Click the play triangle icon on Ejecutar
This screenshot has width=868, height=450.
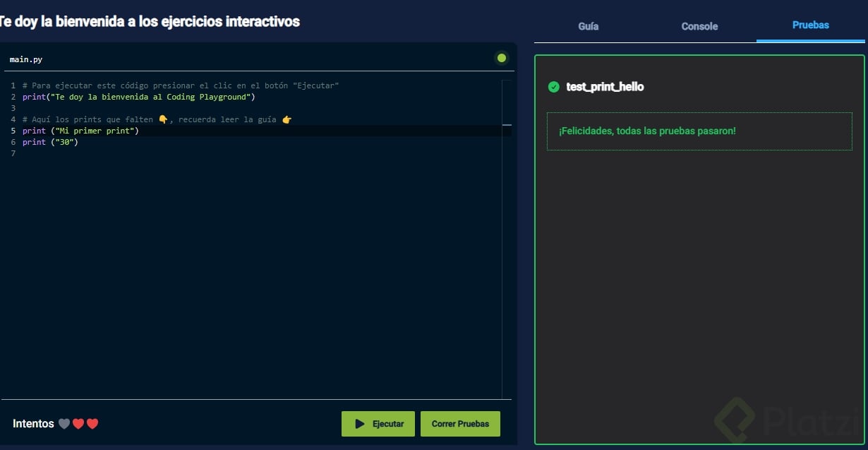tap(360, 424)
